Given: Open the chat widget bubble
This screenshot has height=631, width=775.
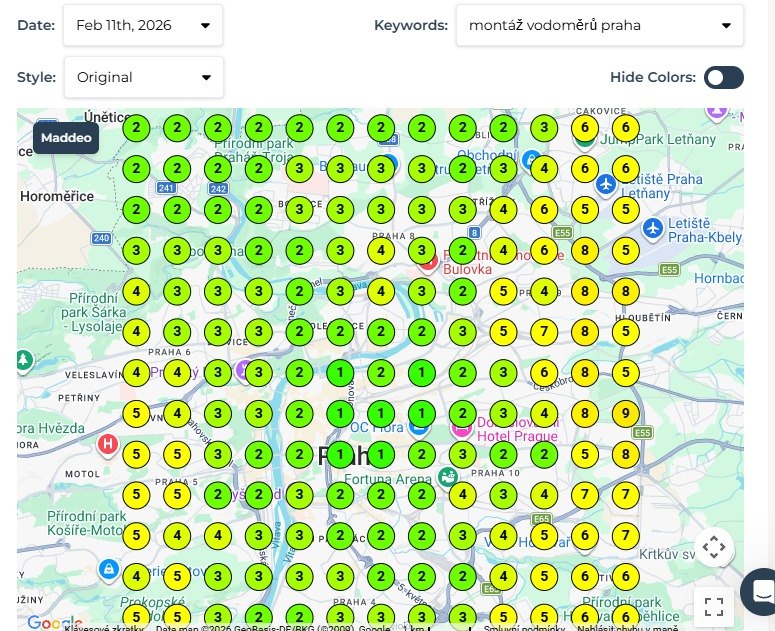Looking at the screenshot, I should point(761,591).
